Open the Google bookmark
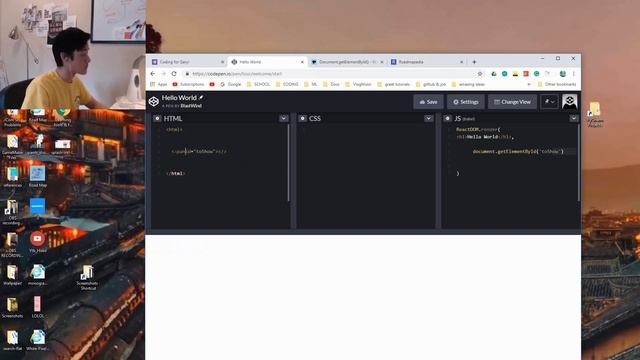Viewport: 640px width, 360px height. coord(231,84)
